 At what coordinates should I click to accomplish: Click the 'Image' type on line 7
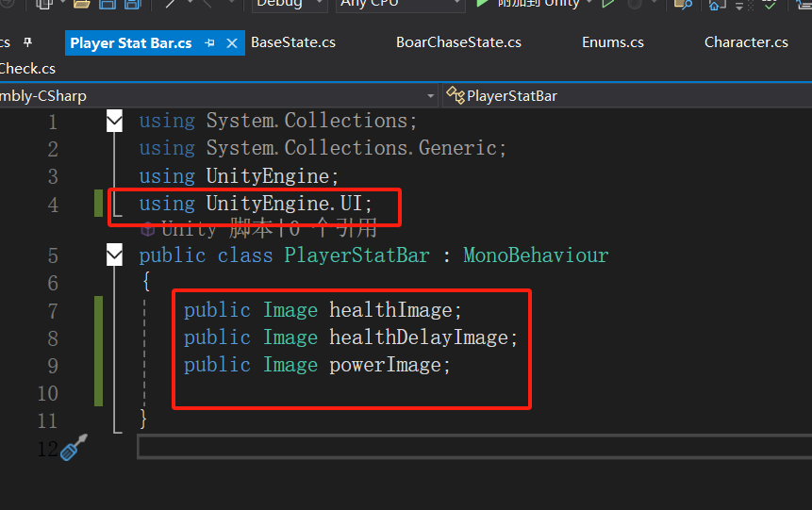tap(290, 310)
